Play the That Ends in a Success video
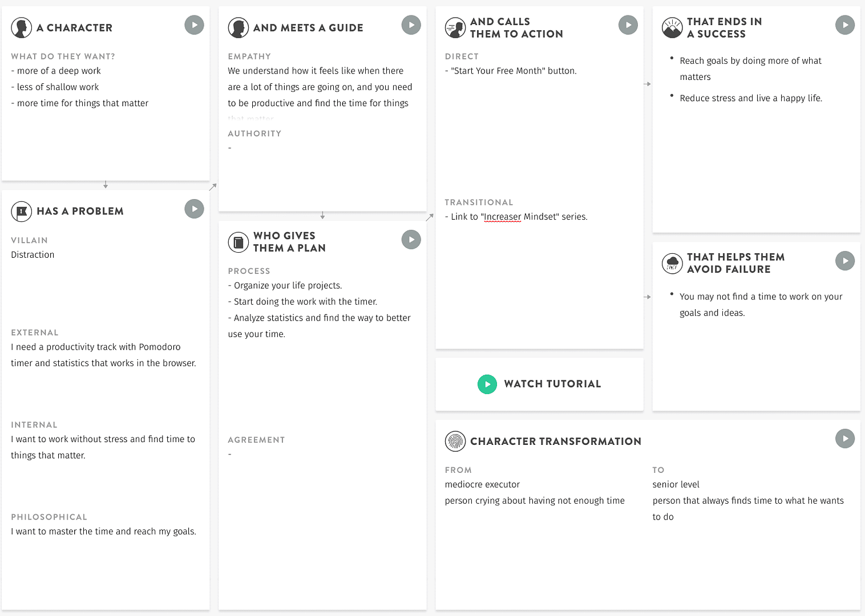Image resolution: width=865 pixels, height=616 pixels. point(845,25)
